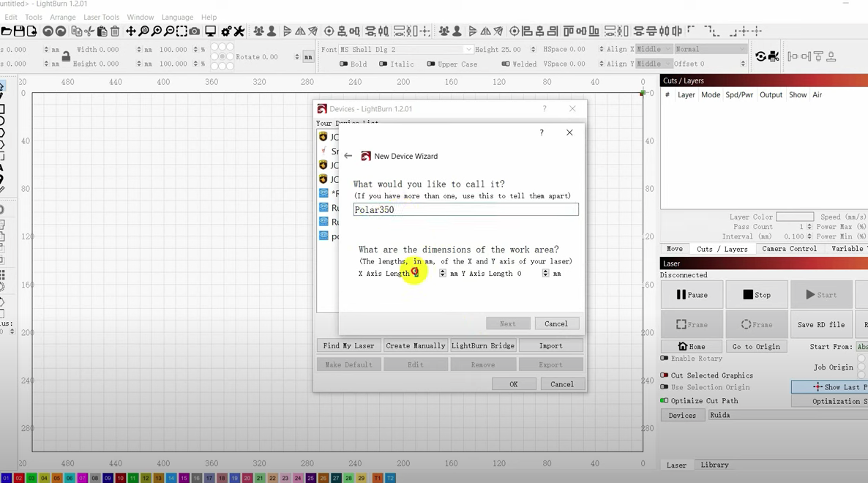
Task: Select the red 02 layer color swatch
Action: pos(19,478)
